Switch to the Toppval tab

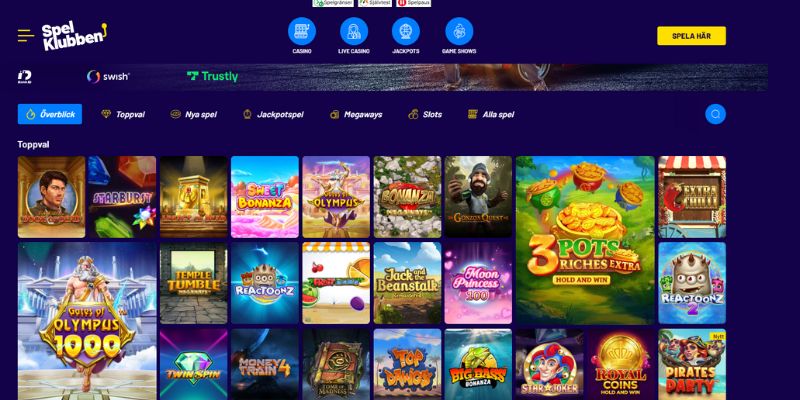(x=123, y=114)
